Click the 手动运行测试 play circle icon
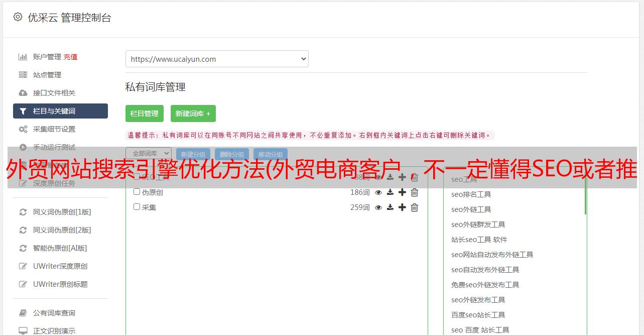Image resolution: width=644 pixels, height=335 pixels. coord(23,147)
